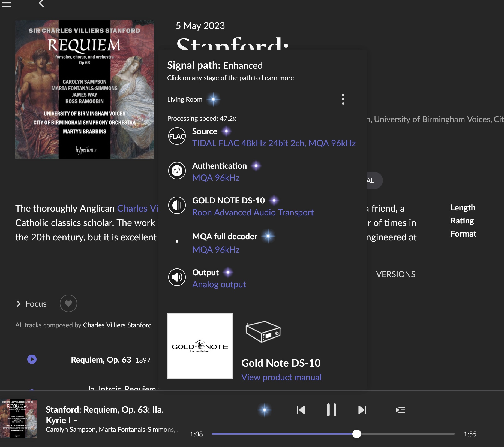Click the FLAC source stage icon
This screenshot has width=504, height=447.
click(x=177, y=136)
